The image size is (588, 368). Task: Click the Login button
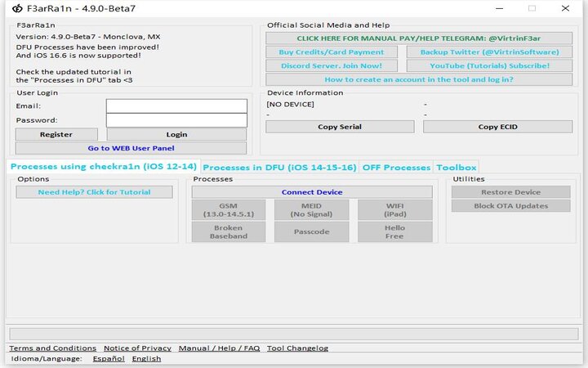[176, 134]
